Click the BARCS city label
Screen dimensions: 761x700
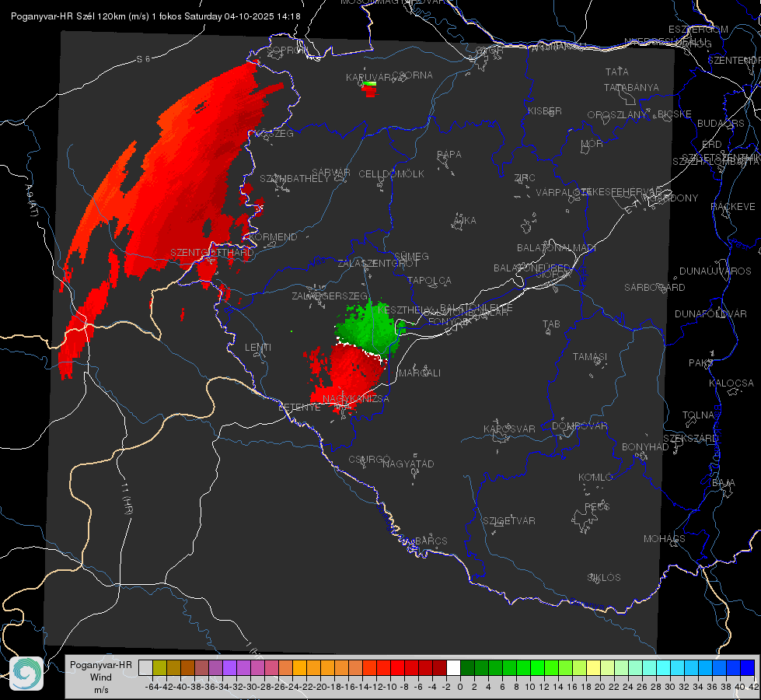(431, 541)
